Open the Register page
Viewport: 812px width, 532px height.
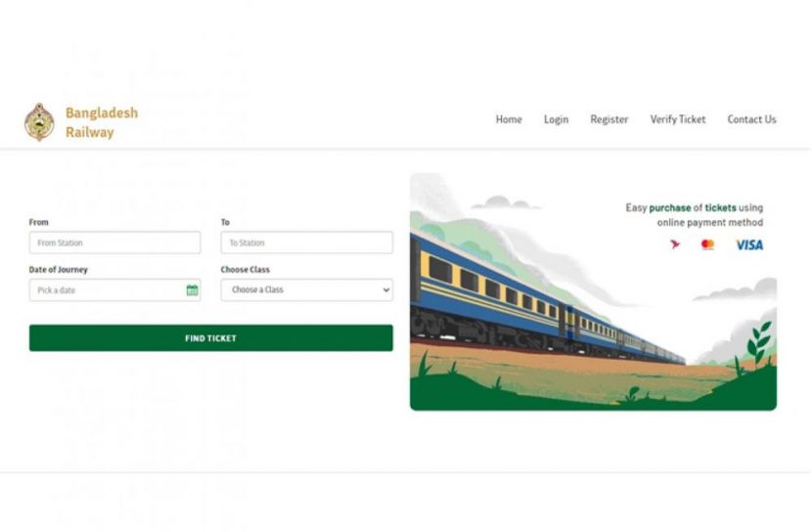(609, 119)
